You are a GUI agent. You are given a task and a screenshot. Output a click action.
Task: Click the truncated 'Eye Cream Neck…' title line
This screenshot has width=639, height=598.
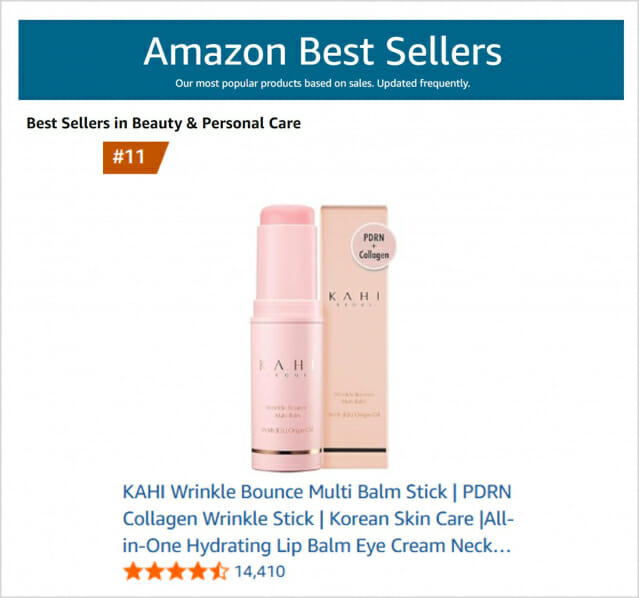[x=316, y=546]
